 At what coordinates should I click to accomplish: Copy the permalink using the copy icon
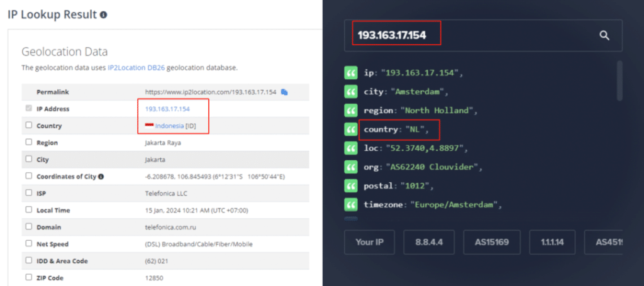tap(284, 92)
